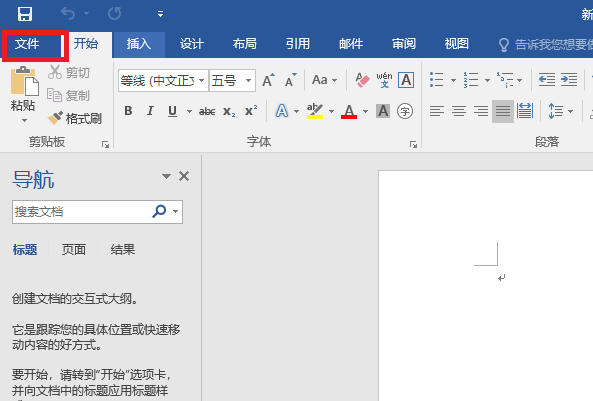Expand the 粘贴 options arrow
593x401 pixels.
tap(24, 120)
